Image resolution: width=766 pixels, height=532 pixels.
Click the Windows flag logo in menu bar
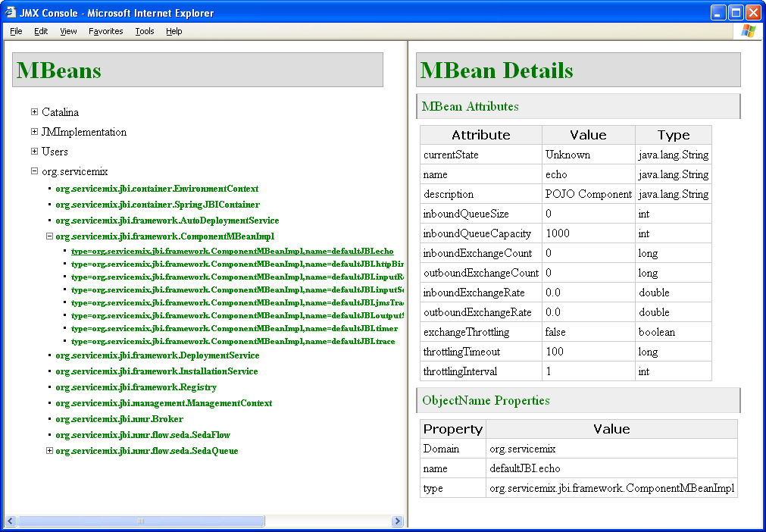[748, 31]
